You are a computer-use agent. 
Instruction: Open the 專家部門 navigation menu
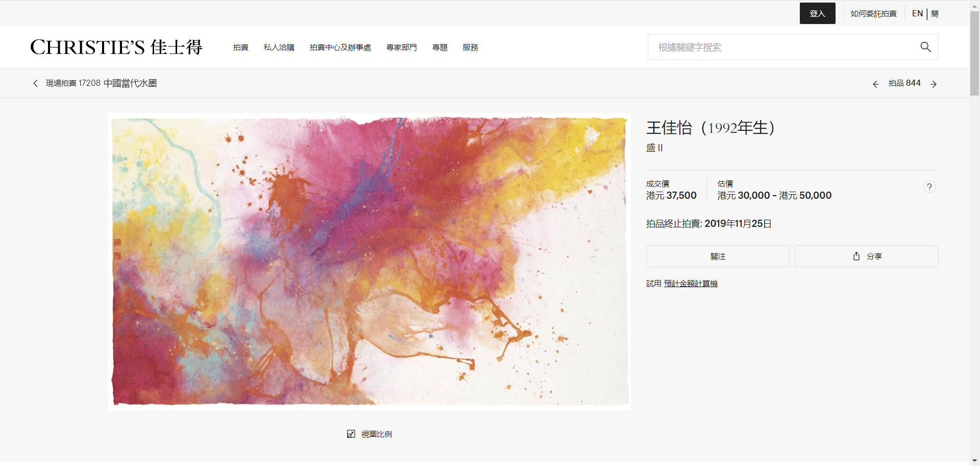(402, 48)
